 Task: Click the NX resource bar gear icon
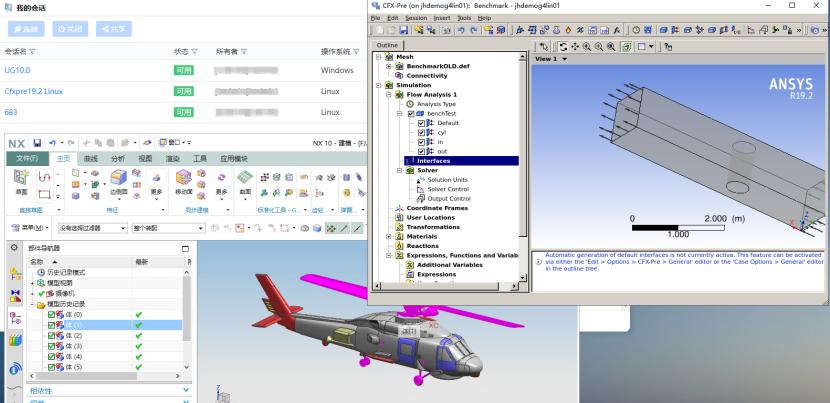pos(14,247)
